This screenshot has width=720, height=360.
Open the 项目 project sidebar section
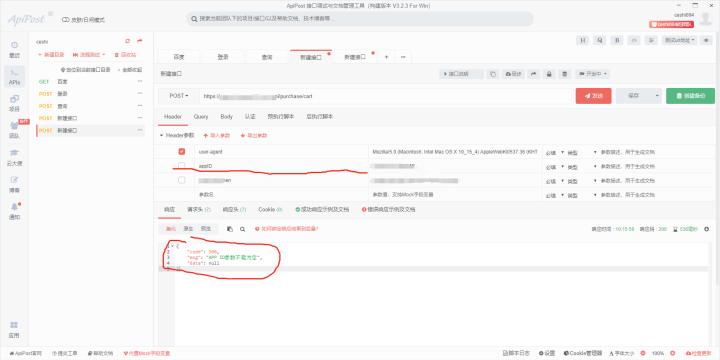(x=14, y=103)
